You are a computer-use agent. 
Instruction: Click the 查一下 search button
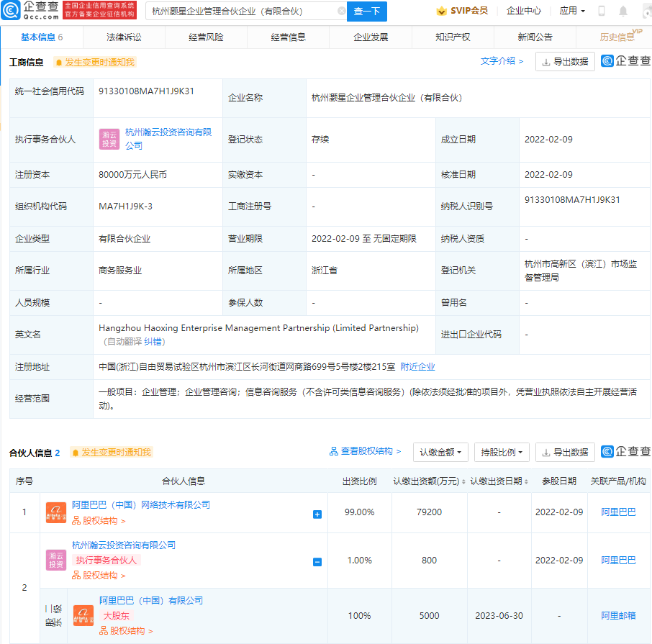(x=368, y=12)
